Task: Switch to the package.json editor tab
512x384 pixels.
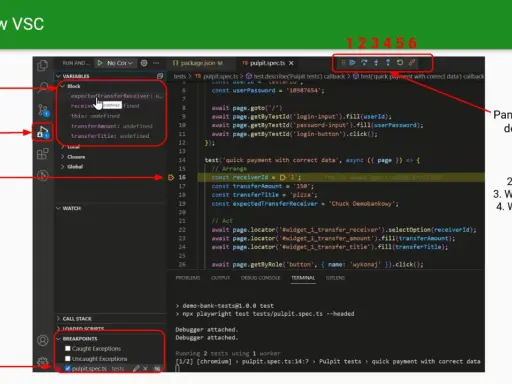Action: [198, 63]
